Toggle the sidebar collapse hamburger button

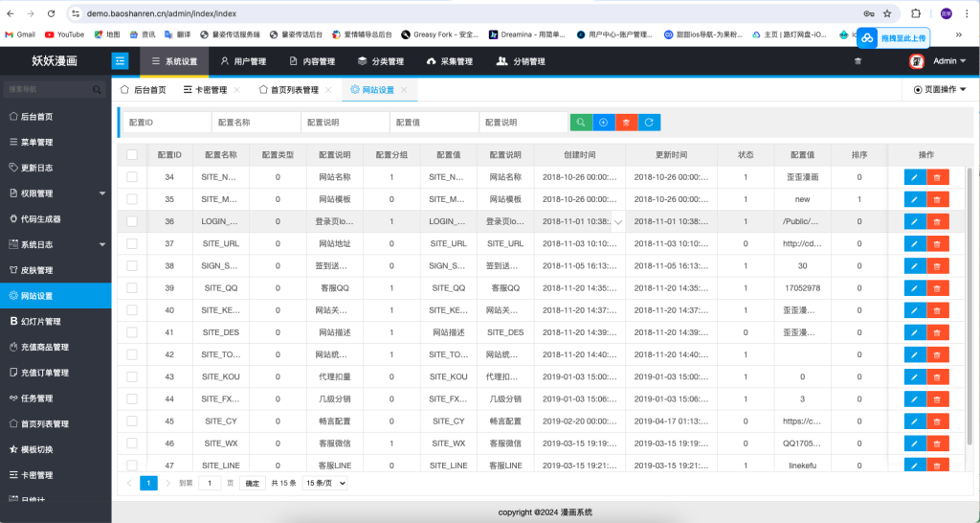tap(120, 60)
